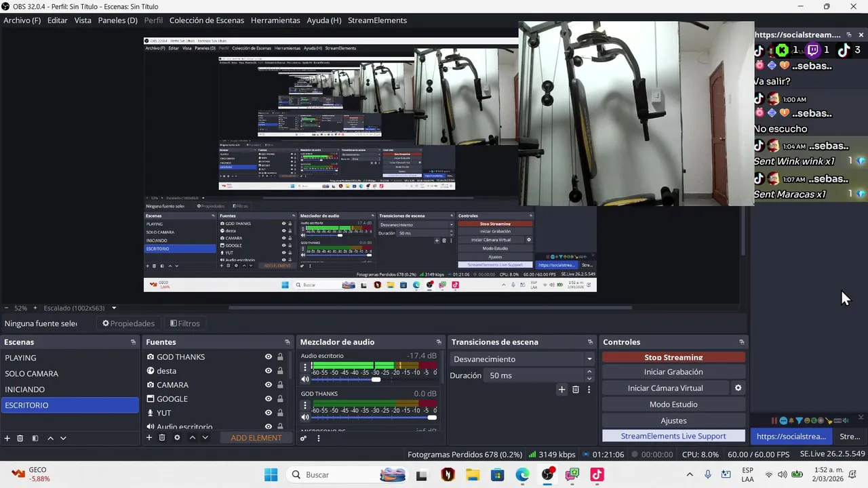Open the Editar menu
The image size is (868, 488).
[58, 20]
